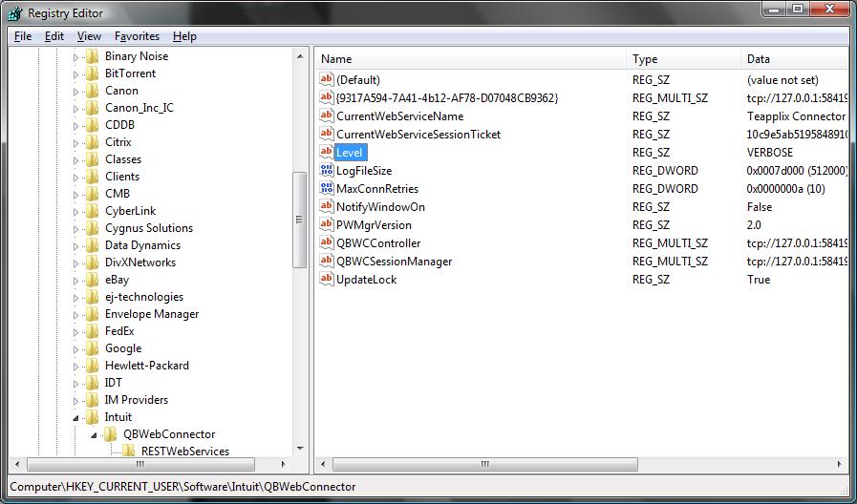Click the Registry Editor title bar icon
The height and width of the screenshot is (504, 857).
point(15,13)
